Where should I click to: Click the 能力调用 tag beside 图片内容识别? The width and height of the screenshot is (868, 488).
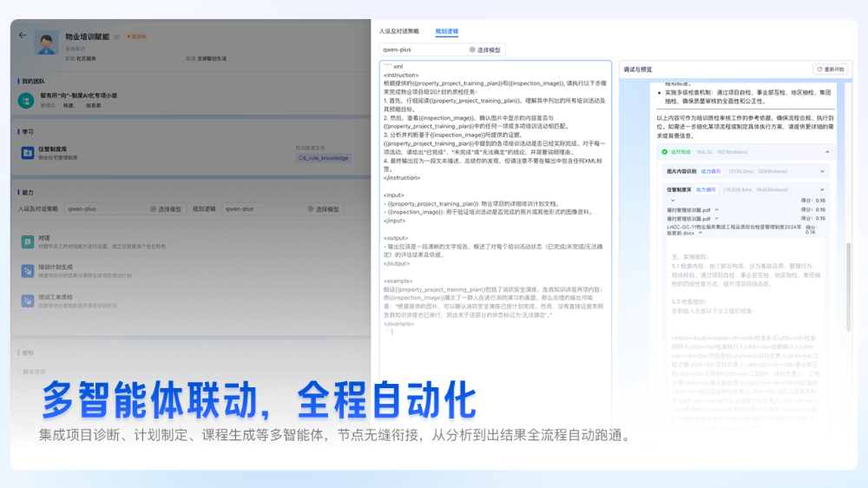711,172
